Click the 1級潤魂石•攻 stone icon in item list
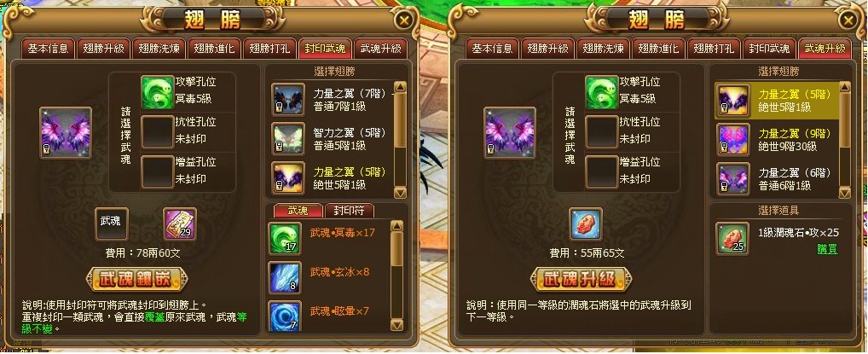The width and height of the screenshot is (868, 354). coord(732,239)
